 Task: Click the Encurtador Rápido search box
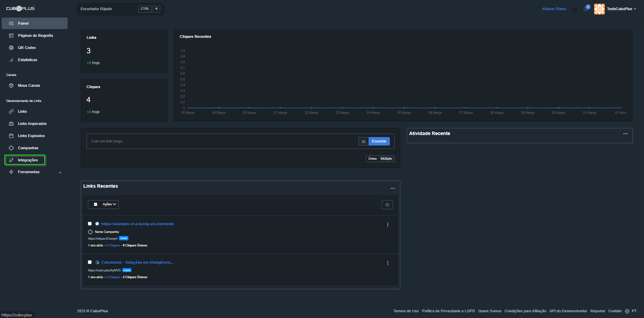click(120, 9)
